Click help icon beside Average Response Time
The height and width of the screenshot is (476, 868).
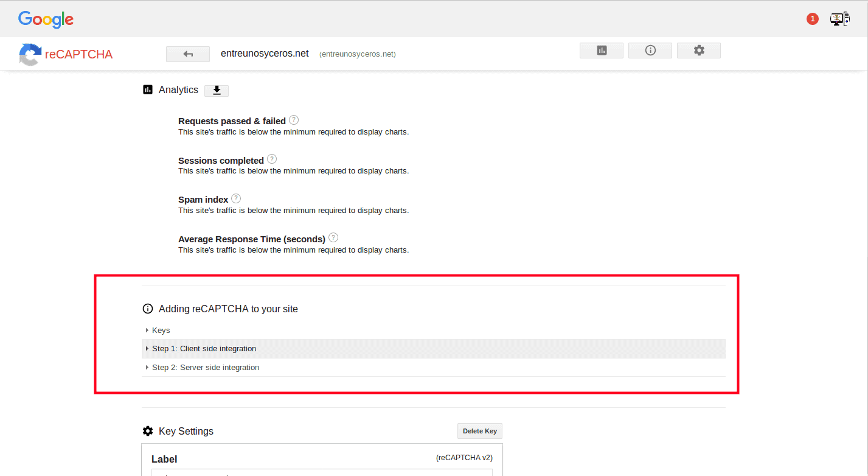point(333,238)
